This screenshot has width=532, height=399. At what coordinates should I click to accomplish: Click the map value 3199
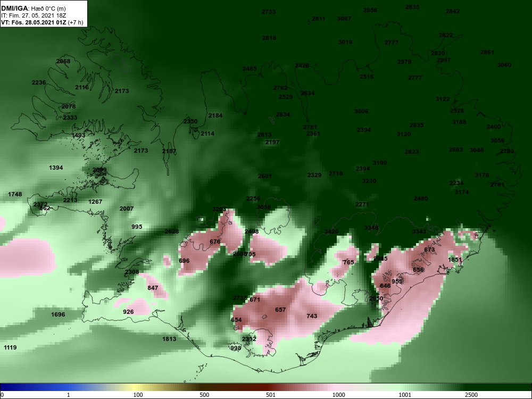tap(380, 163)
